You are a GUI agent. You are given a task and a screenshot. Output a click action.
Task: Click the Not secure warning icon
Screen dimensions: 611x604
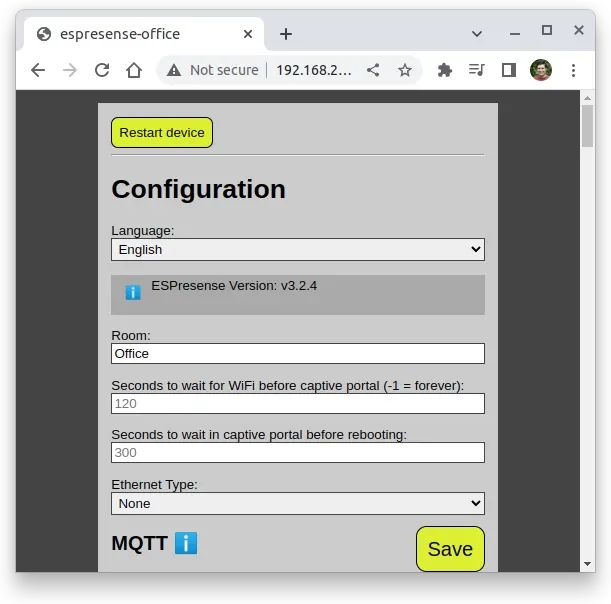(x=174, y=71)
